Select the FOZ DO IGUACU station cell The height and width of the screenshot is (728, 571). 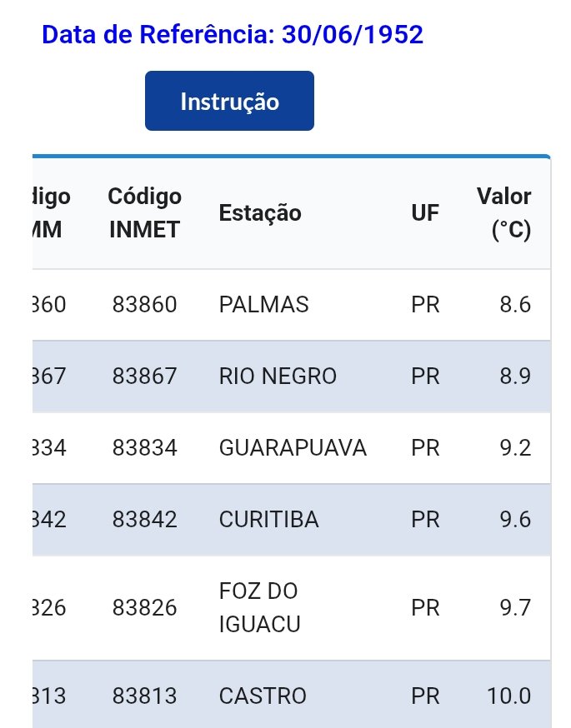coord(258,608)
